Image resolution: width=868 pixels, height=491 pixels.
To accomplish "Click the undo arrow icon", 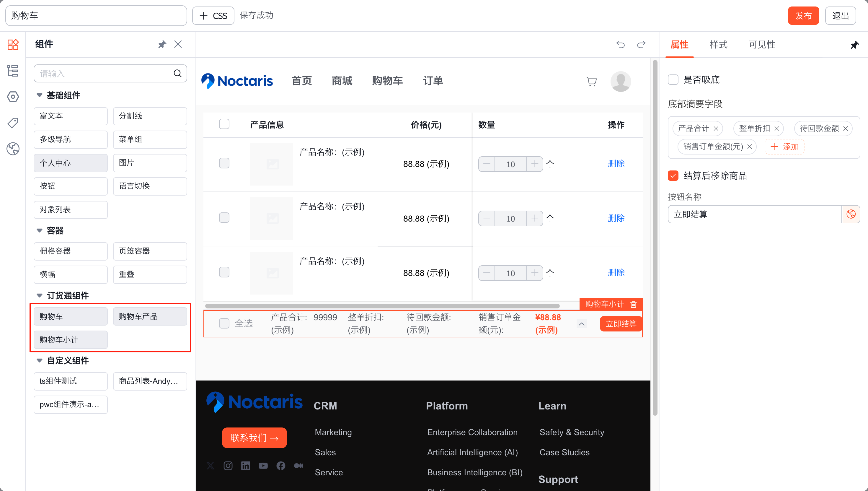I will [620, 45].
